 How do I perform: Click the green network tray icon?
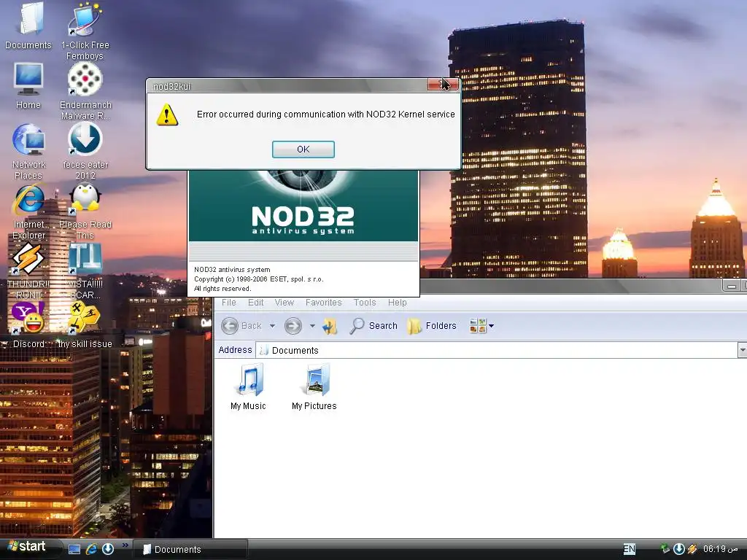pyautogui.click(x=665, y=549)
